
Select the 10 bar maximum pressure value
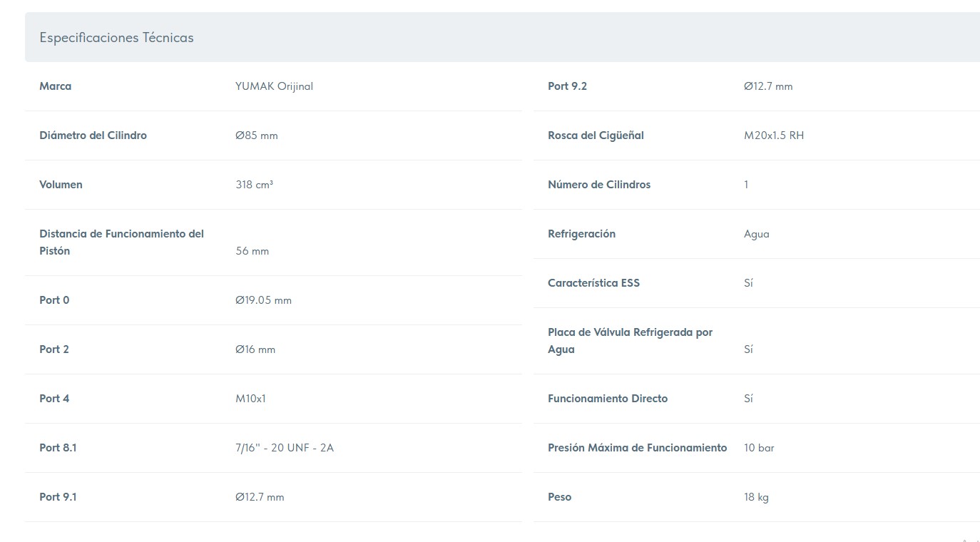tap(759, 448)
